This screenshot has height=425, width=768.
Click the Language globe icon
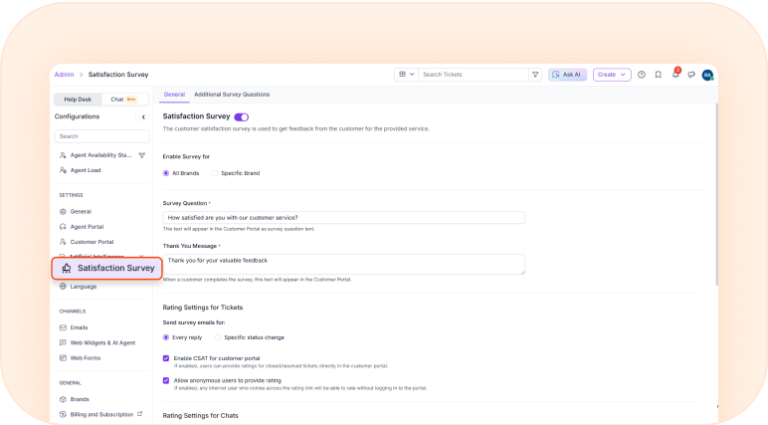pos(63,286)
